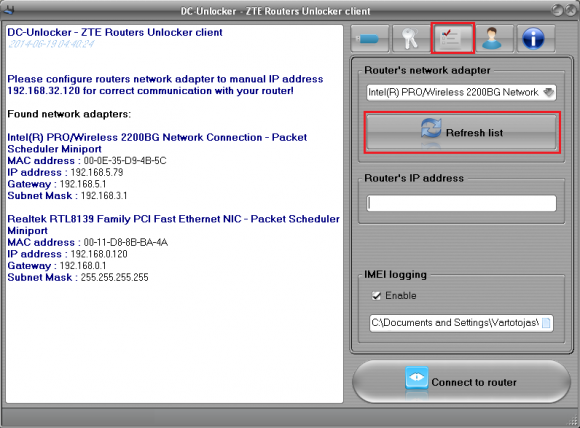Viewport: 580px width, 428px height.
Task: Disable the IMEI logging Enable checkbox
Action: pyautogui.click(x=376, y=296)
